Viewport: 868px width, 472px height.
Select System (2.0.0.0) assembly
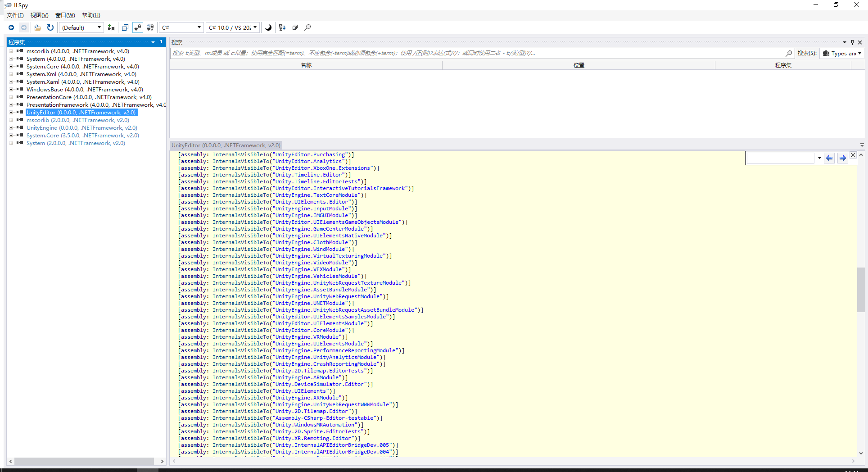click(x=76, y=143)
